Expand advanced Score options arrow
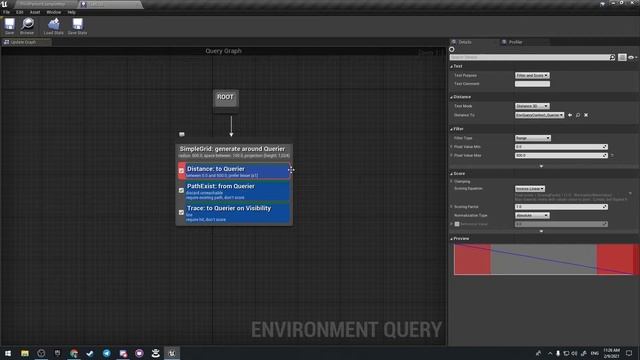This screenshot has height=360, width=640. pyautogui.click(x=541, y=231)
